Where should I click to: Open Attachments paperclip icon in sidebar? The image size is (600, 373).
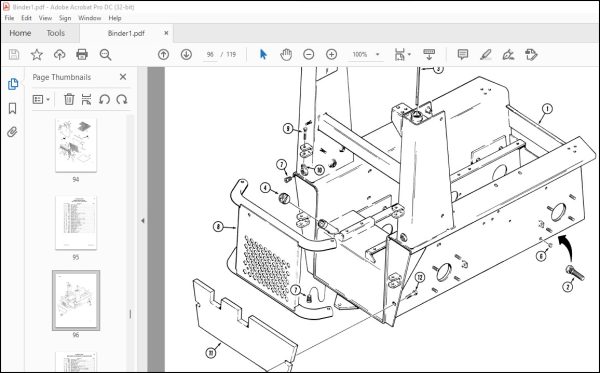[13, 132]
